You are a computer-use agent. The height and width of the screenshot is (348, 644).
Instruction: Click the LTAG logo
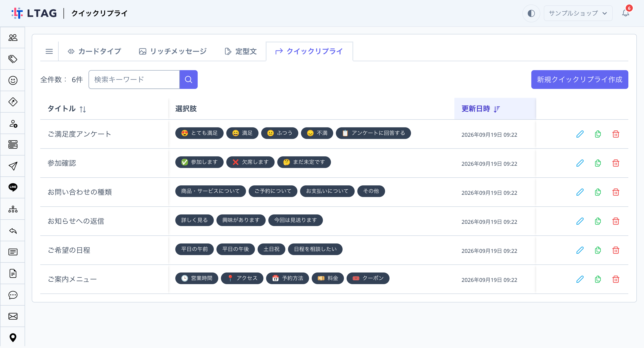pos(34,13)
